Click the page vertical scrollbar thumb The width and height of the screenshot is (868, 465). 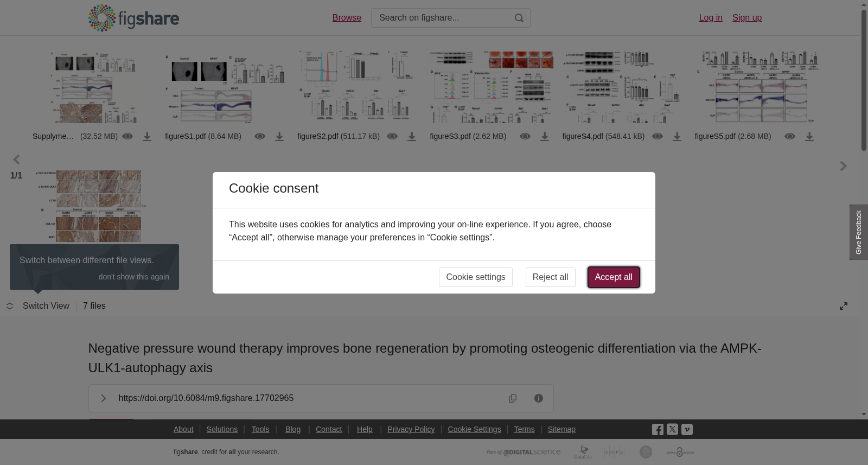click(x=864, y=80)
